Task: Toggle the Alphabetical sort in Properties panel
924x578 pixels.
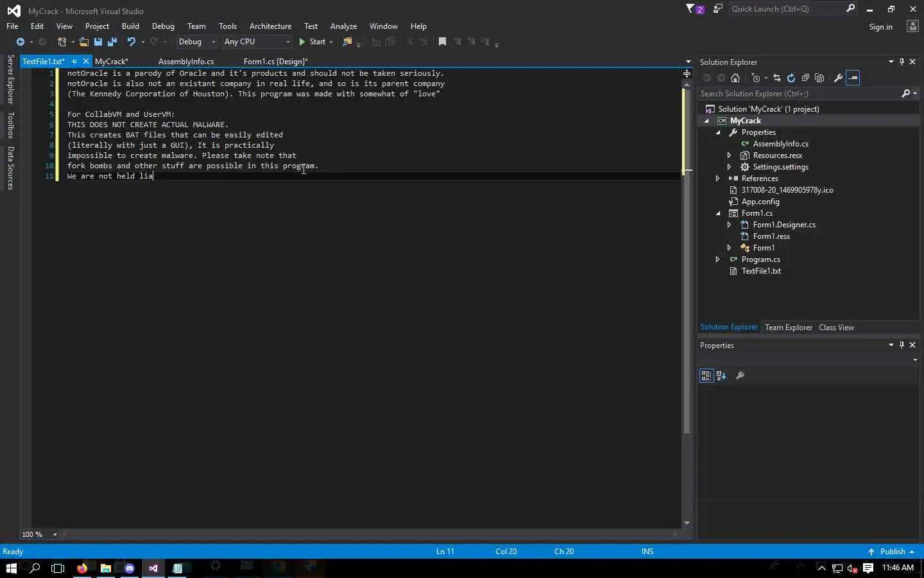Action: 721,376
